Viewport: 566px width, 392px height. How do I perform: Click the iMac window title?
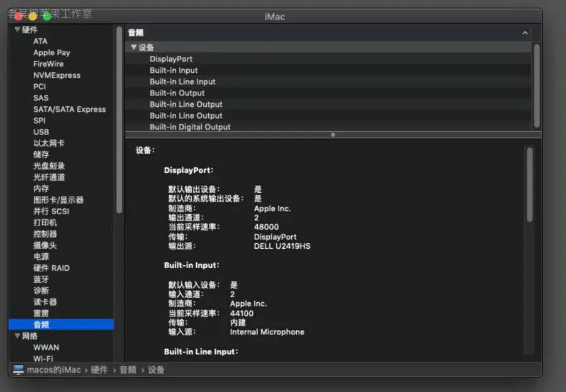click(x=275, y=16)
